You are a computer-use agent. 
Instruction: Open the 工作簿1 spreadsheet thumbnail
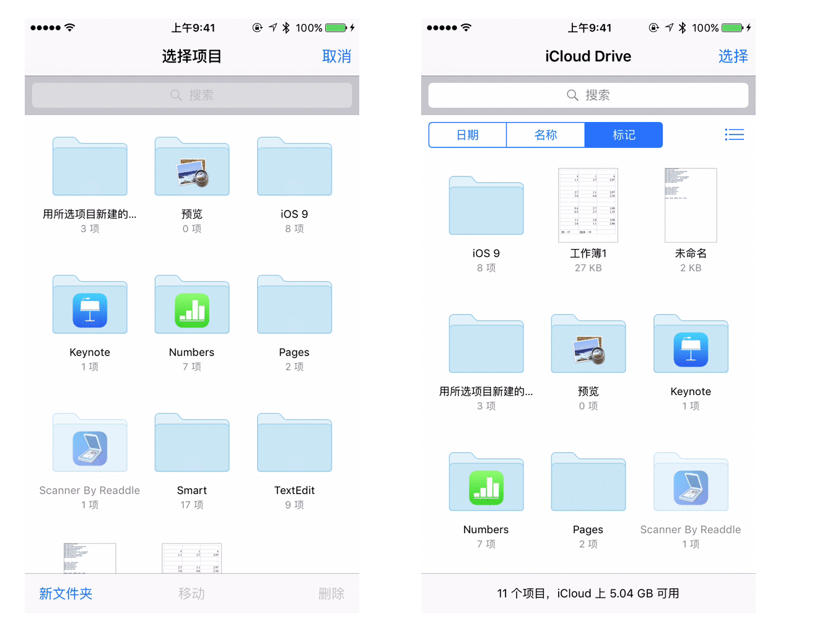point(588,206)
